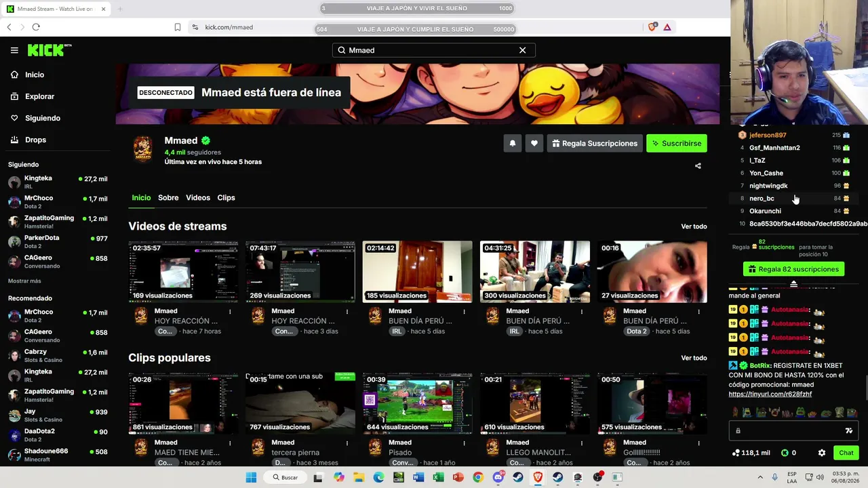
Task: Open Shadoune666 in the recommended list
Action: coord(57,455)
